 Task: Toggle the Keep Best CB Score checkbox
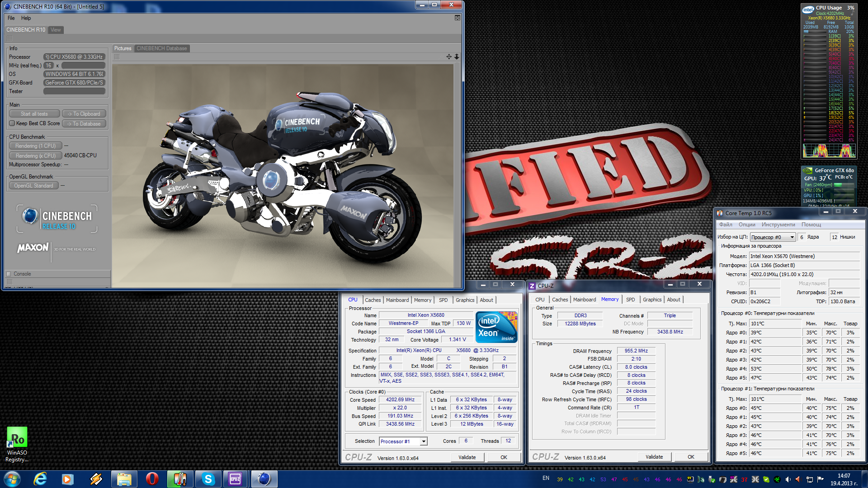click(12, 123)
